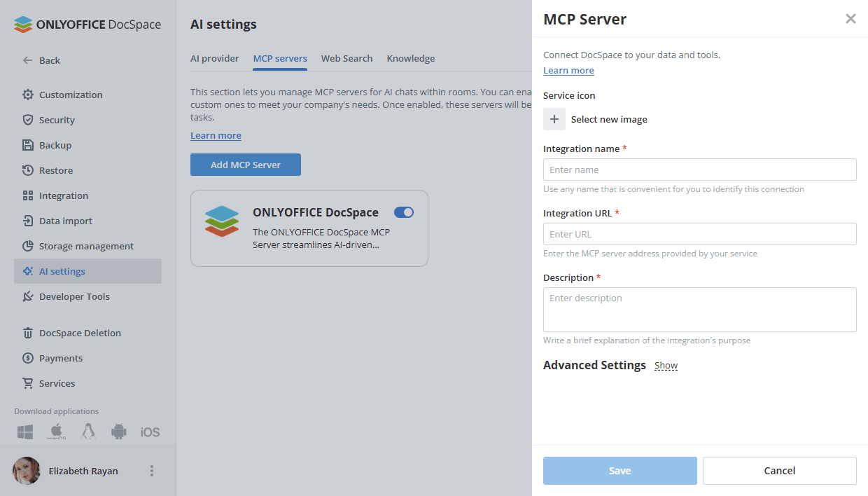This screenshot has width=868, height=496.
Task: Open the Knowledge tab
Action: (x=411, y=58)
